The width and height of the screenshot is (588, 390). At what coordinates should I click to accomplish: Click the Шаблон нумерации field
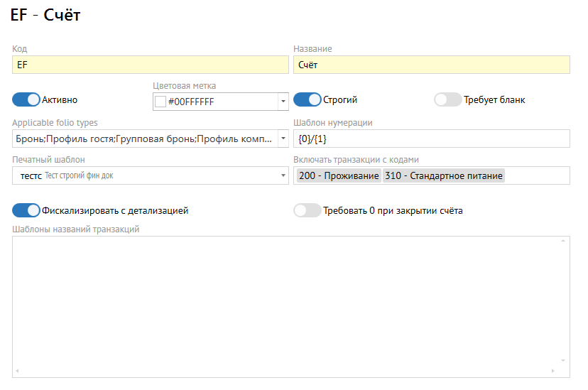pos(431,139)
